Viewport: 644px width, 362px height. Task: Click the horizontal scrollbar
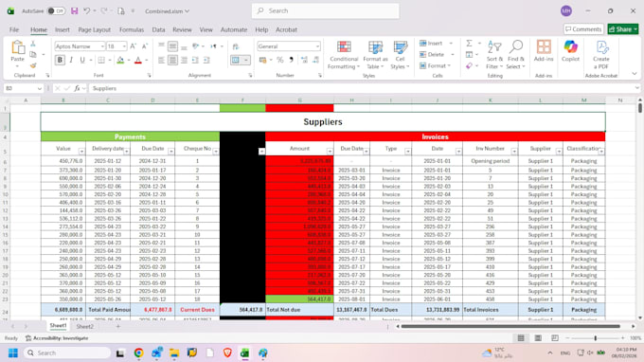(x=510, y=326)
